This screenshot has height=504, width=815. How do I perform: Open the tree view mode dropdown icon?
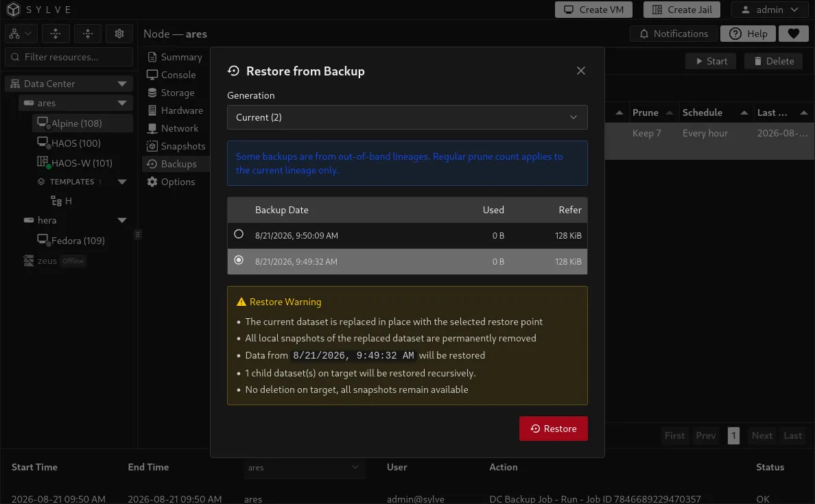(21, 34)
